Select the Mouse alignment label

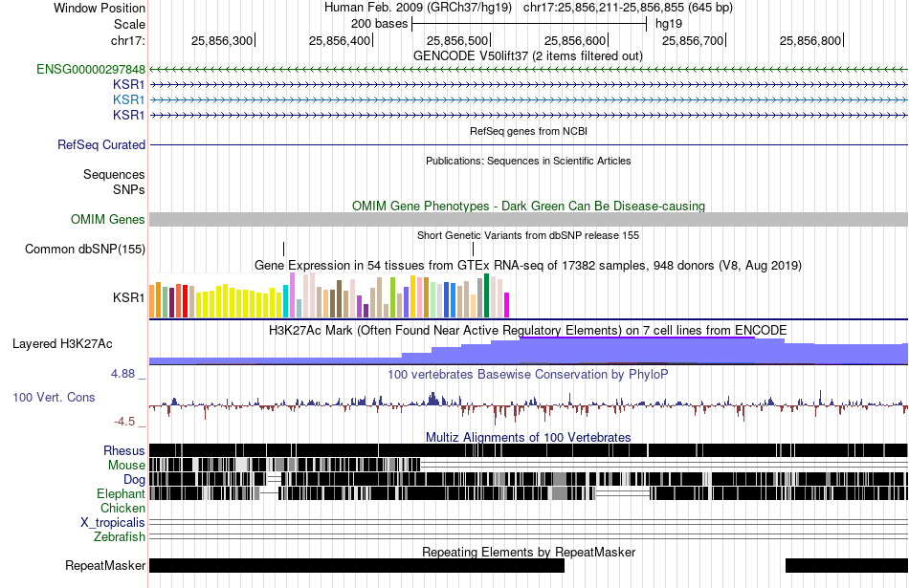(126, 466)
